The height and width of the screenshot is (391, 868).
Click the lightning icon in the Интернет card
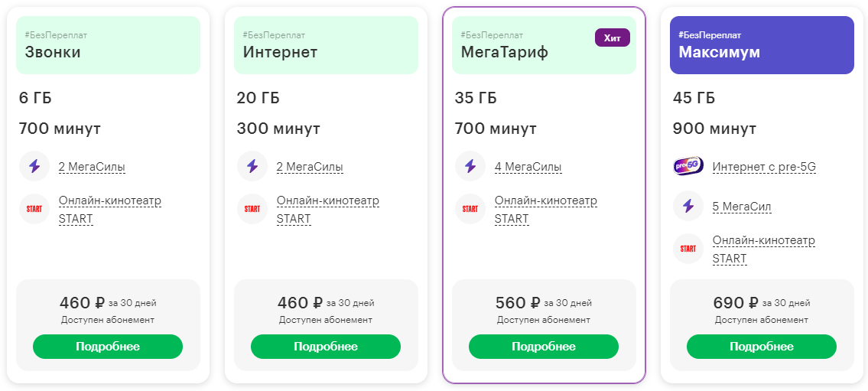(252, 166)
